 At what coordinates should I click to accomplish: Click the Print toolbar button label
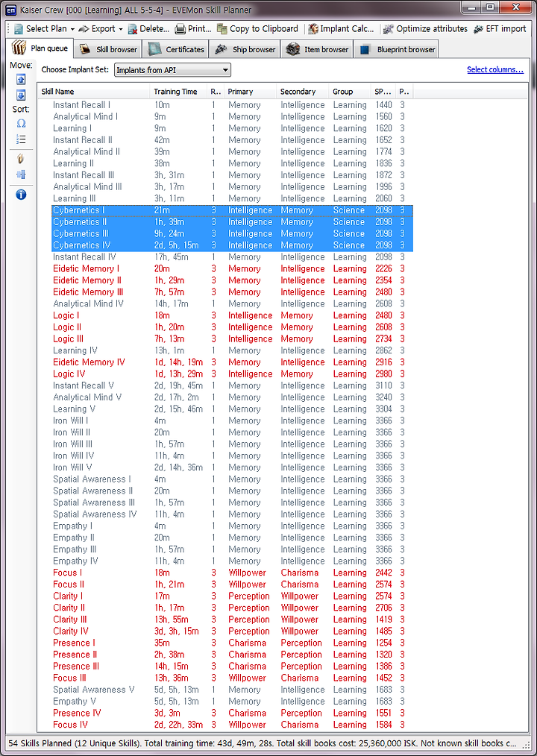tap(200, 29)
